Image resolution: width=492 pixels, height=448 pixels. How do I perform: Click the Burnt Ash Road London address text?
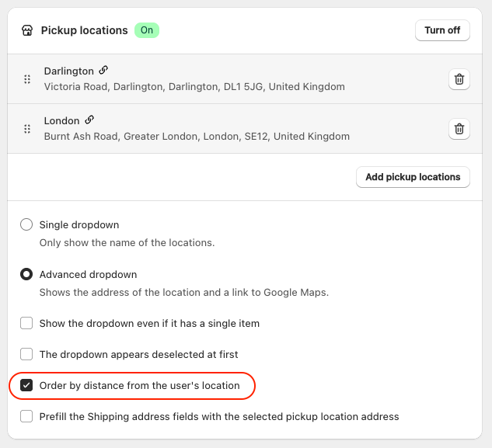pyautogui.click(x=197, y=137)
